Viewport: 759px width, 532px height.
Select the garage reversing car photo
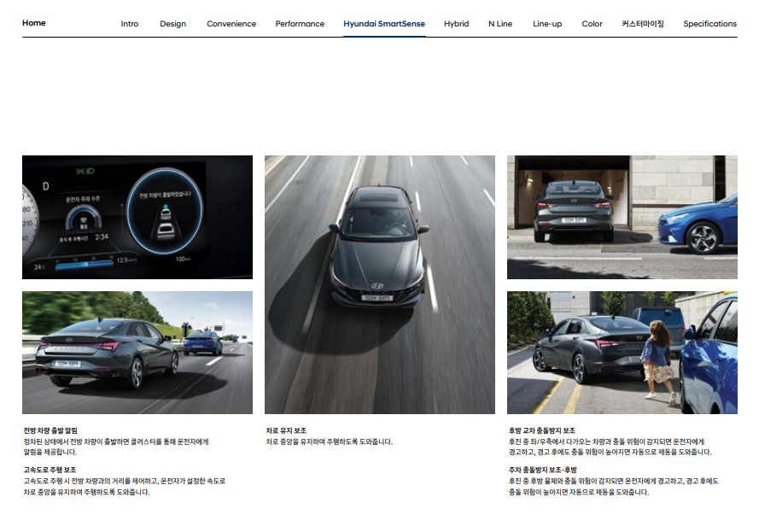(622, 218)
